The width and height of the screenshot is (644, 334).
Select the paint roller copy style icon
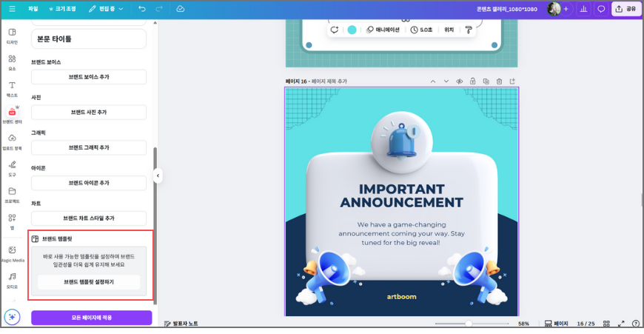469,30
